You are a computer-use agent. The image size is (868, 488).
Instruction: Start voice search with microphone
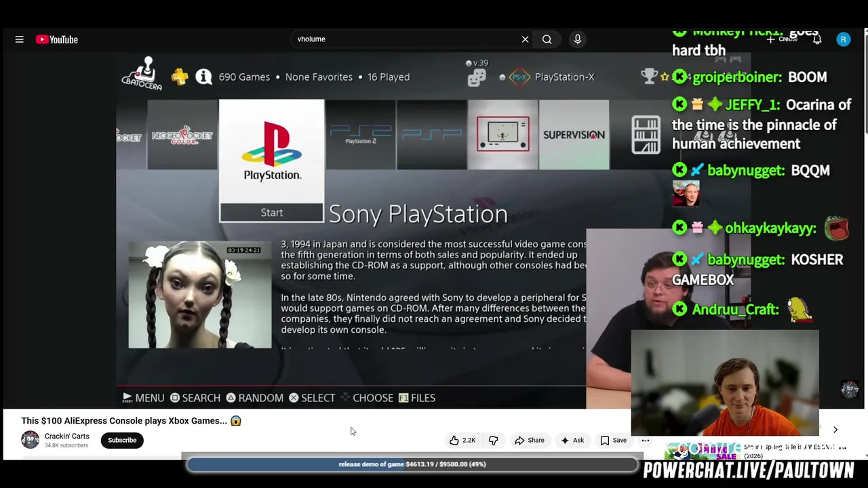(x=578, y=39)
